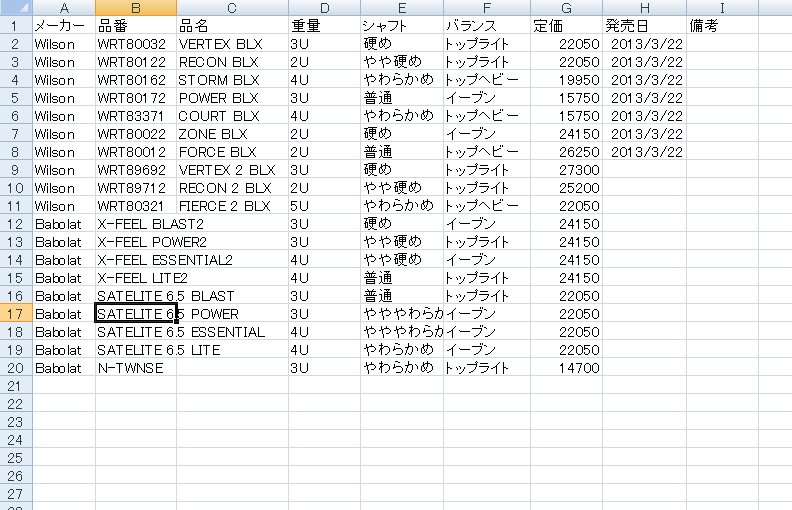Select cell SATELITE 6.5 LITE
The image size is (792, 510).
point(136,350)
